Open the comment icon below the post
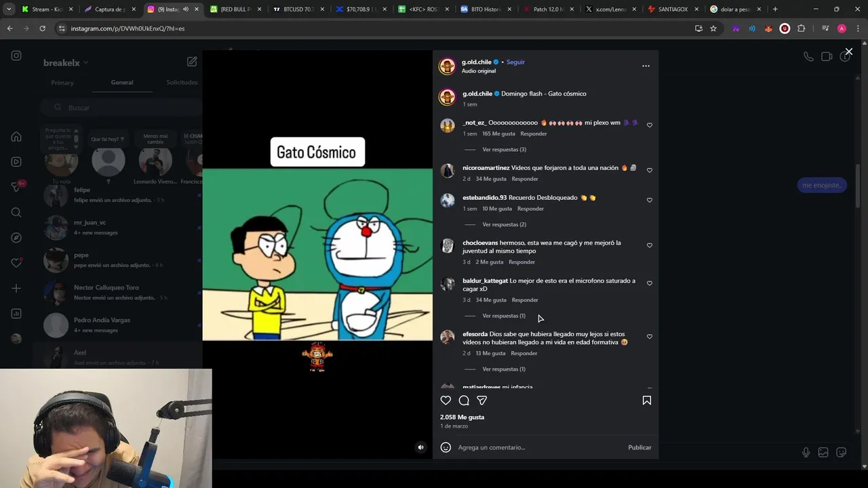Viewport: 868px width, 488px height. pyautogui.click(x=464, y=401)
